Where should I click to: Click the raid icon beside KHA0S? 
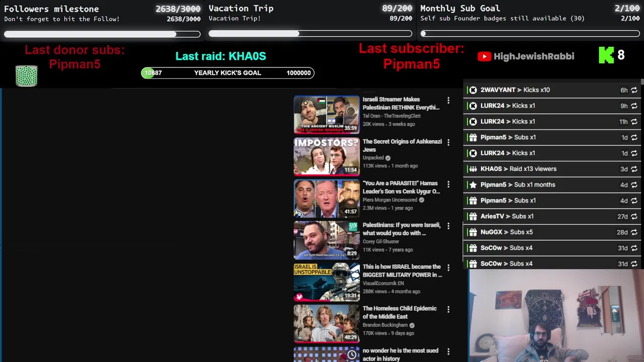tap(473, 169)
